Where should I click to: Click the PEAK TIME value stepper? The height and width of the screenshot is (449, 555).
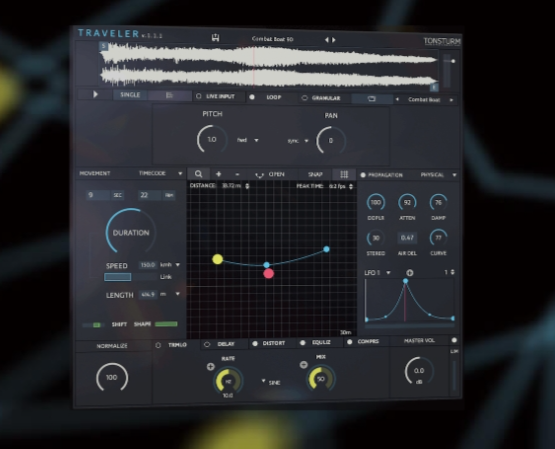351,186
